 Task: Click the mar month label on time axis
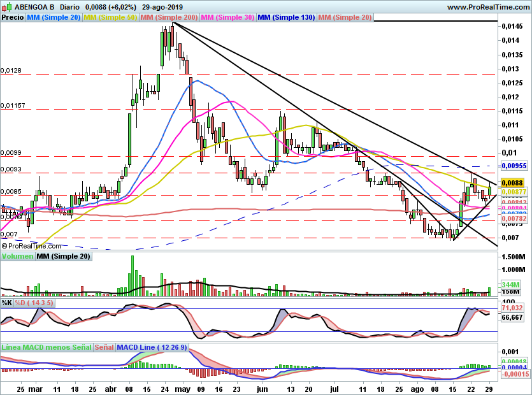click(35, 389)
